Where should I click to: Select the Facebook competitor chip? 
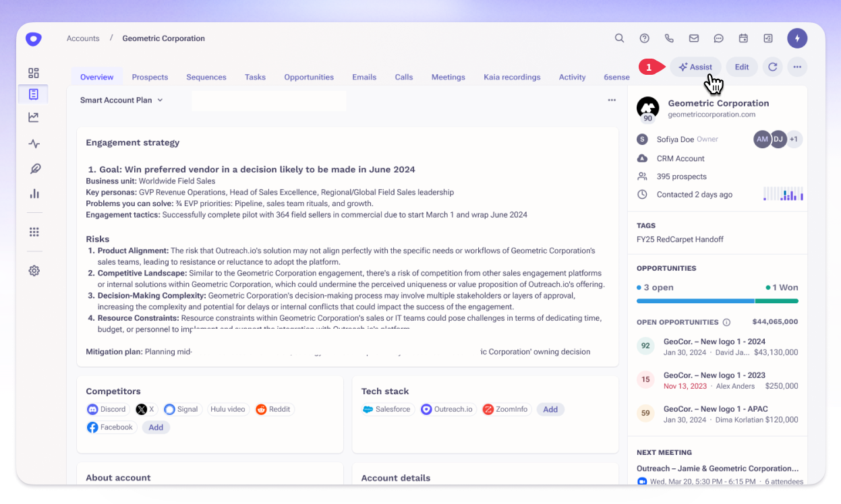pyautogui.click(x=111, y=427)
